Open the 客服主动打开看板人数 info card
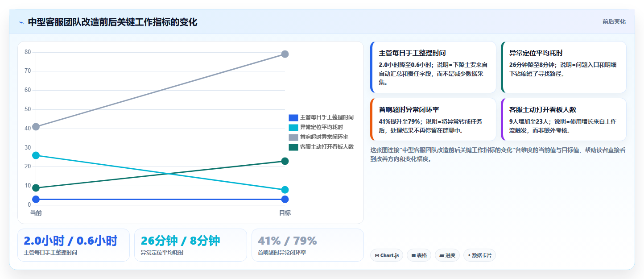The width and height of the screenshot is (644, 279). pos(563,119)
